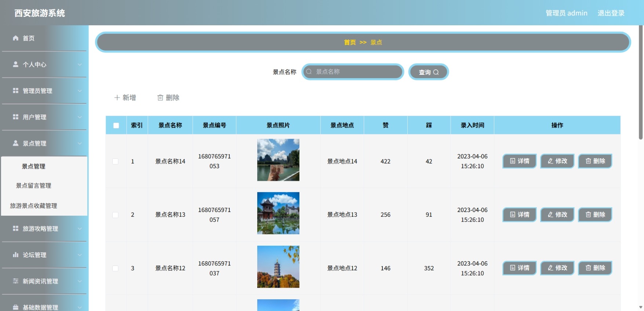Expand the 论坛管理 menu chevron

click(x=80, y=255)
